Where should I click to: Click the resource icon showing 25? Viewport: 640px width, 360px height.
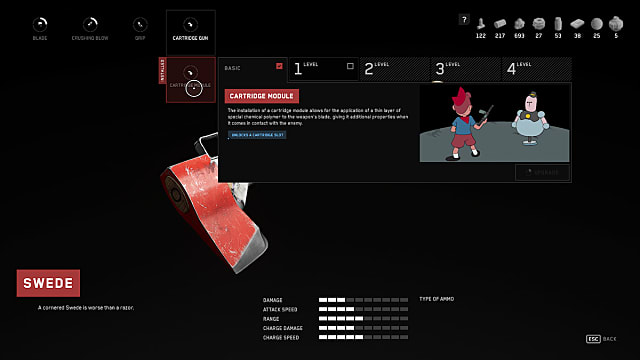tap(597, 24)
